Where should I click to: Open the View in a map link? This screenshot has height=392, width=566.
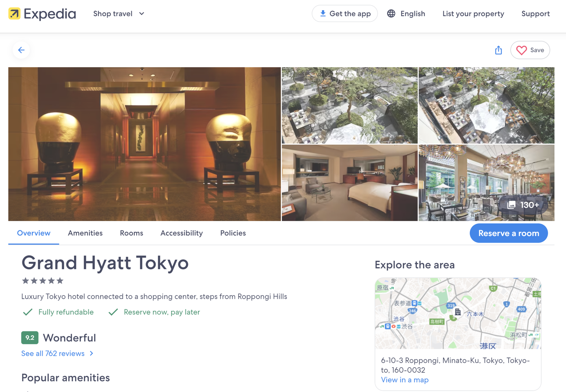(x=405, y=380)
